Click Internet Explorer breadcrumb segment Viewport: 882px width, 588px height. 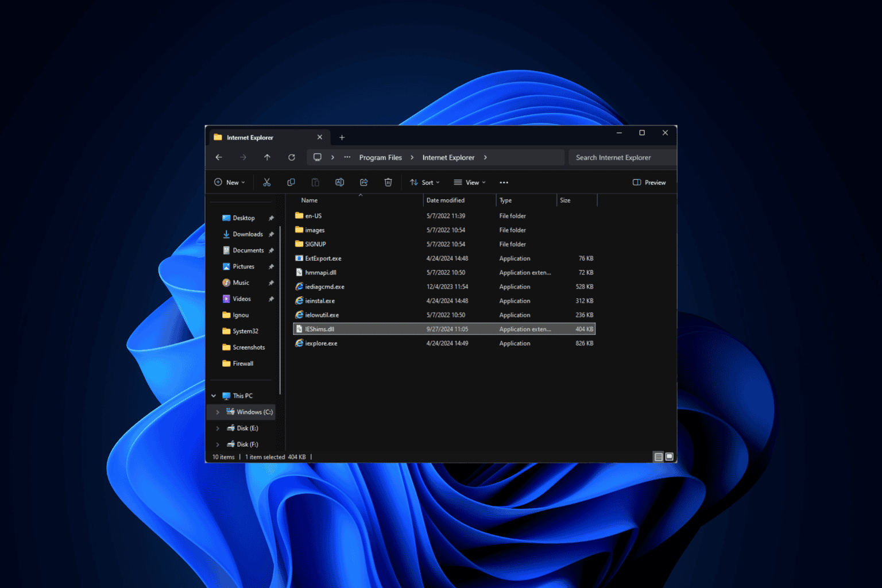click(448, 157)
